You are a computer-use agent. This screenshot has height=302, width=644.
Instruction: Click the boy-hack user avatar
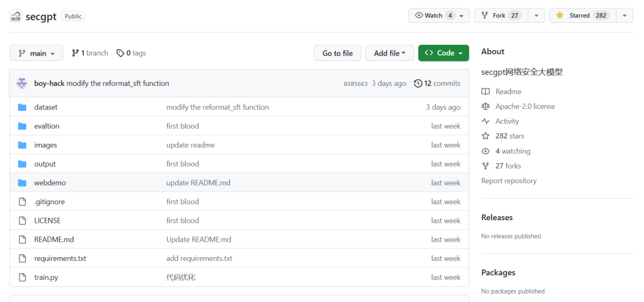22,84
